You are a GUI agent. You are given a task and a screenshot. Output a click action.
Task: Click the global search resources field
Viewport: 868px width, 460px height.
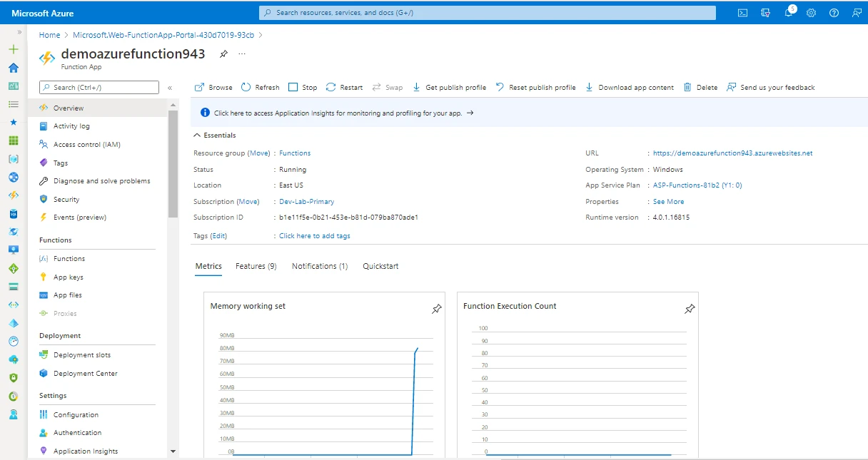click(488, 12)
